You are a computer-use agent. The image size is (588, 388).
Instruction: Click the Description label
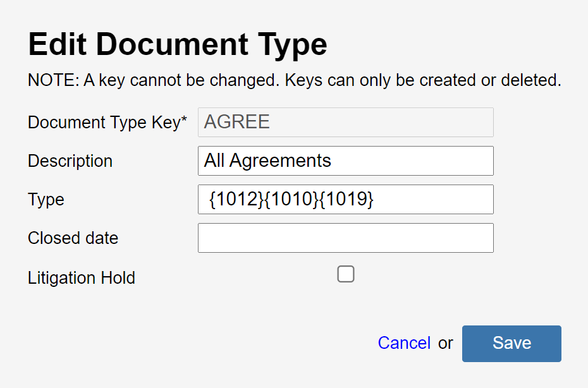pos(70,161)
